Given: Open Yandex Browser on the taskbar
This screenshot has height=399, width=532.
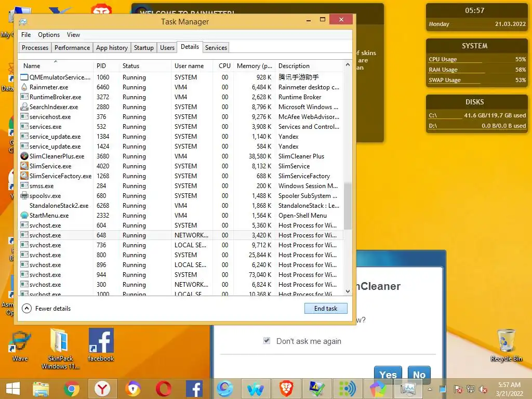Looking at the screenshot, I should coord(102,389).
